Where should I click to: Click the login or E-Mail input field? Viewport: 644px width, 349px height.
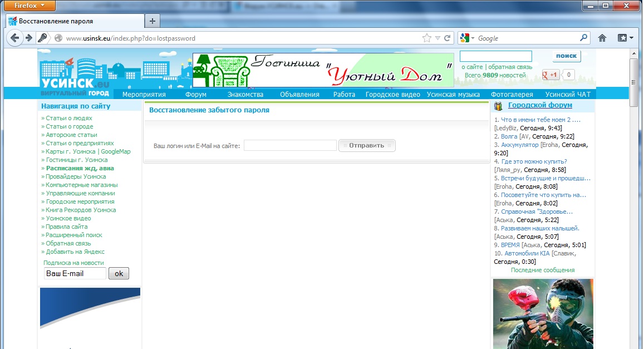(x=290, y=145)
